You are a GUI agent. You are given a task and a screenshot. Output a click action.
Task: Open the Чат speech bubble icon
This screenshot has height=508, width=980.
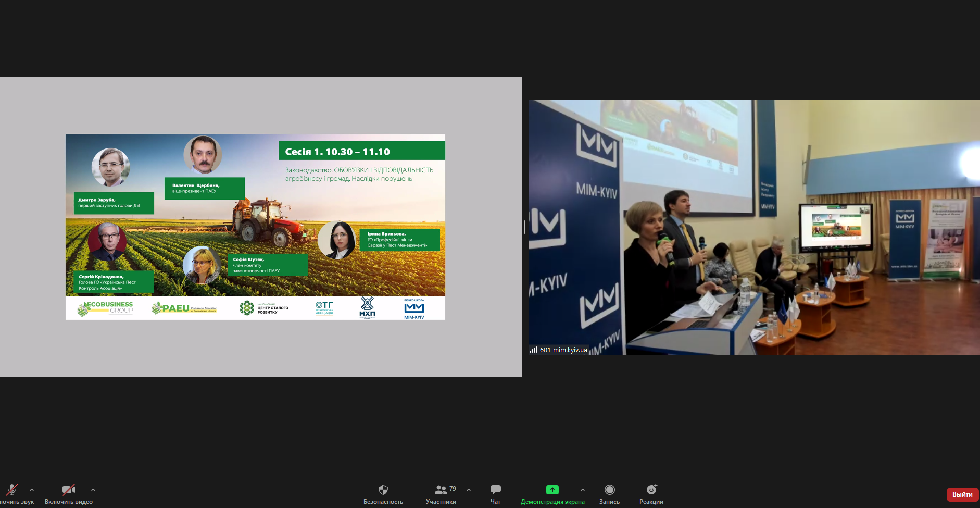495,490
